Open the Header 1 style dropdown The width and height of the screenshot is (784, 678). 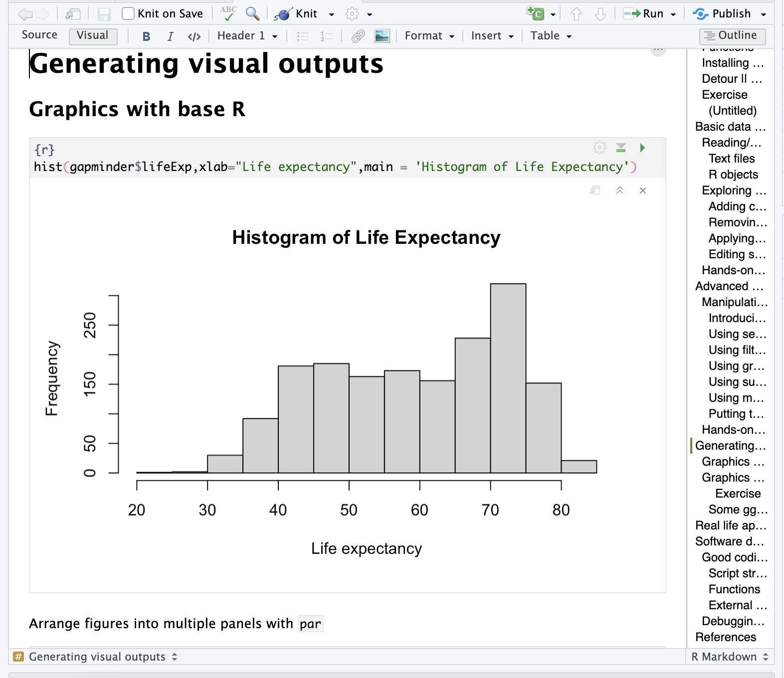click(x=247, y=36)
